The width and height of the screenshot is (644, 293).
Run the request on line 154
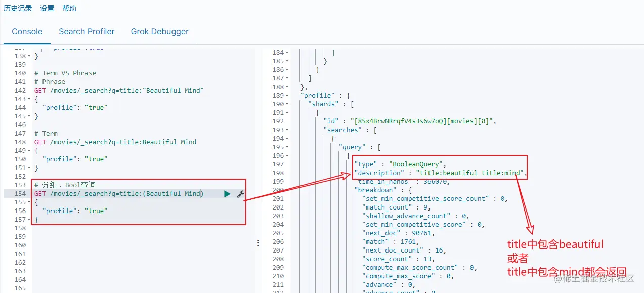point(227,194)
